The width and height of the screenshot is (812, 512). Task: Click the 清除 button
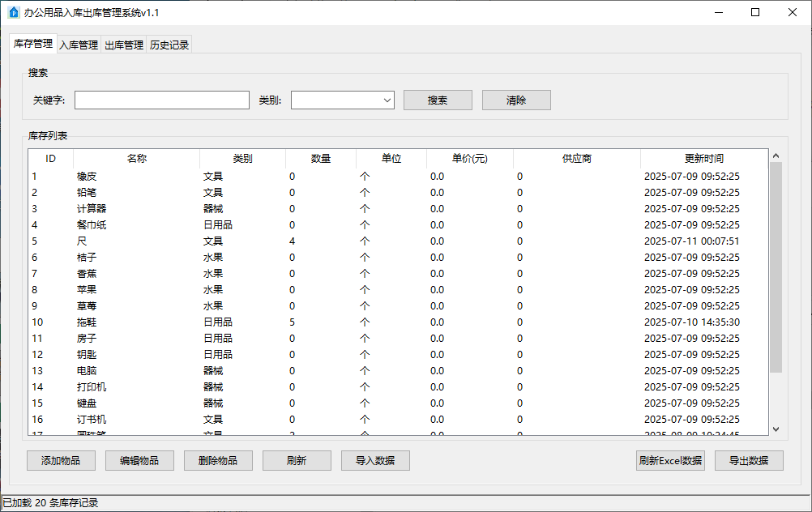(x=516, y=100)
